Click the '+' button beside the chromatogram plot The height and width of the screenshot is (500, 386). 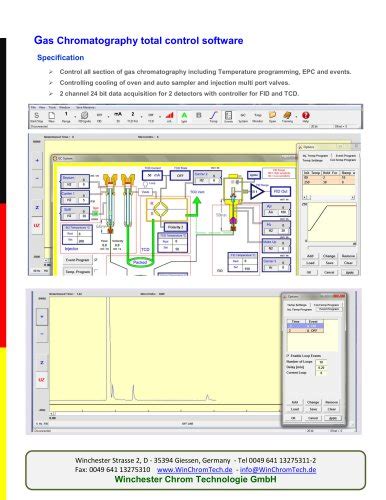pos(42,316)
